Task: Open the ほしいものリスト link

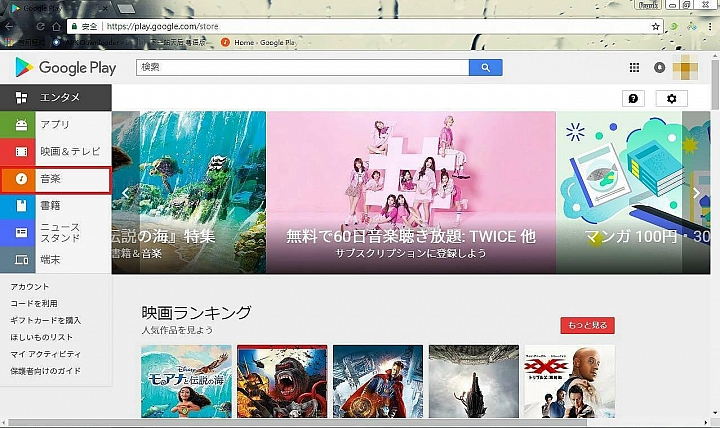Action: pos(42,337)
